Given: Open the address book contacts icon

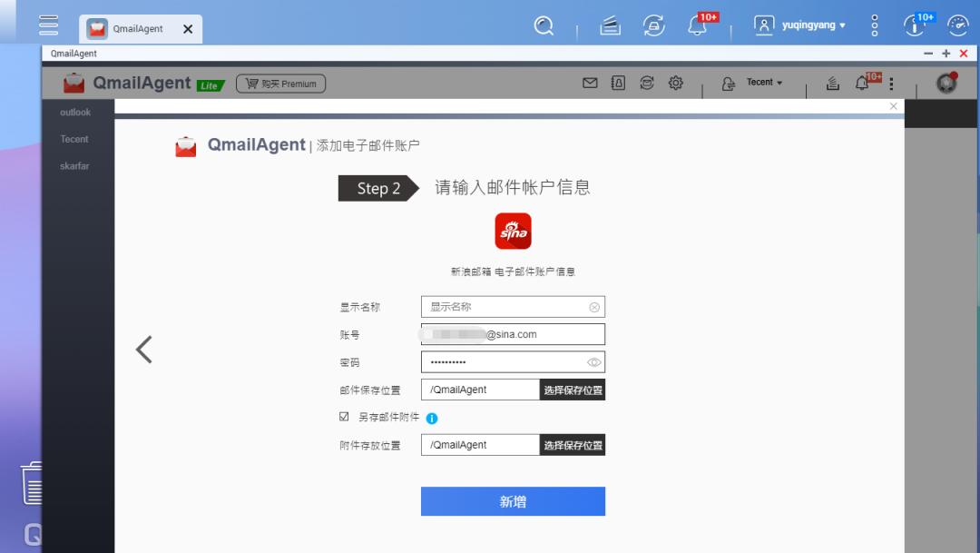Looking at the screenshot, I should coord(618,83).
